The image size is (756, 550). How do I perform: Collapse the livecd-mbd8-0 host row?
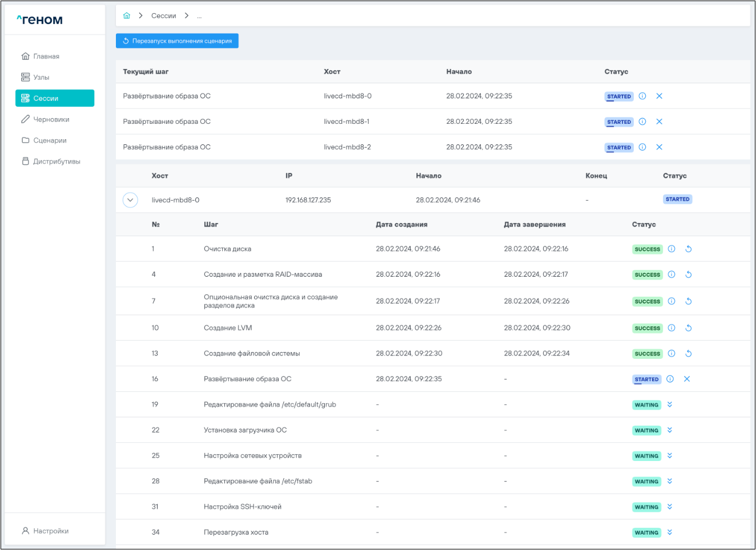(x=130, y=200)
